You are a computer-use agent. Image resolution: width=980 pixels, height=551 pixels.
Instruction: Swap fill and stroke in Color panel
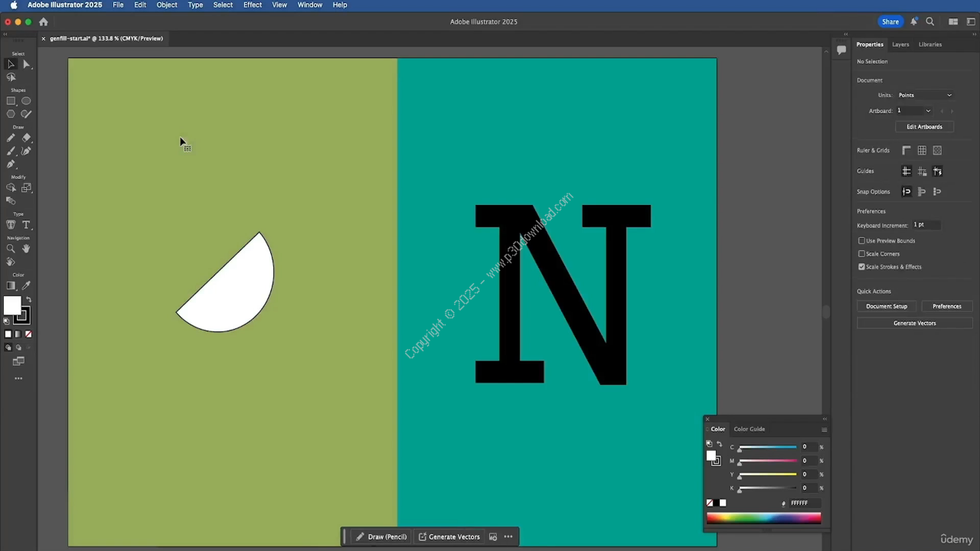[719, 444]
